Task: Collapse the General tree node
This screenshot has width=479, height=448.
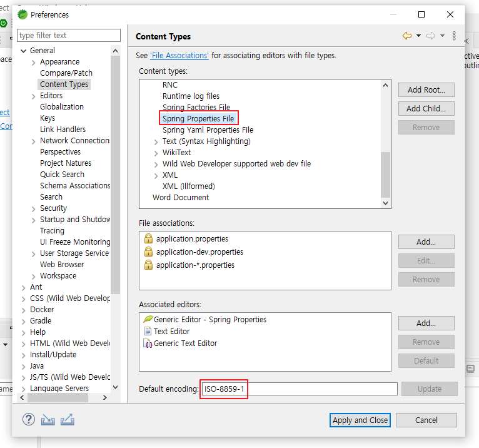Action: [x=24, y=51]
